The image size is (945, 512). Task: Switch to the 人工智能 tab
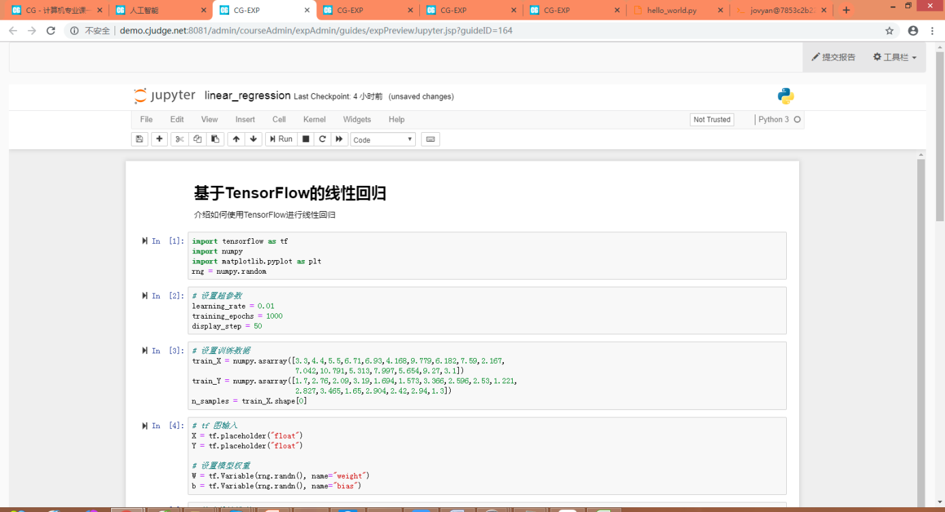click(160, 10)
